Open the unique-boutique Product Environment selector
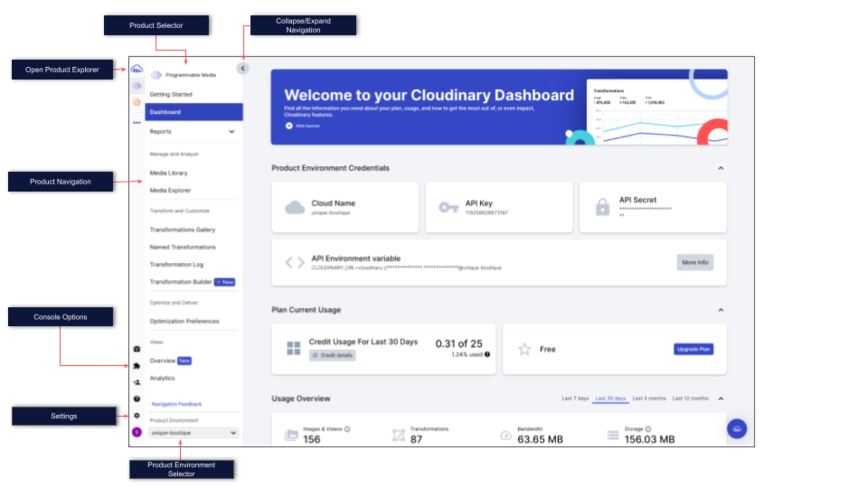This screenshot has height=488, width=868. click(x=193, y=433)
